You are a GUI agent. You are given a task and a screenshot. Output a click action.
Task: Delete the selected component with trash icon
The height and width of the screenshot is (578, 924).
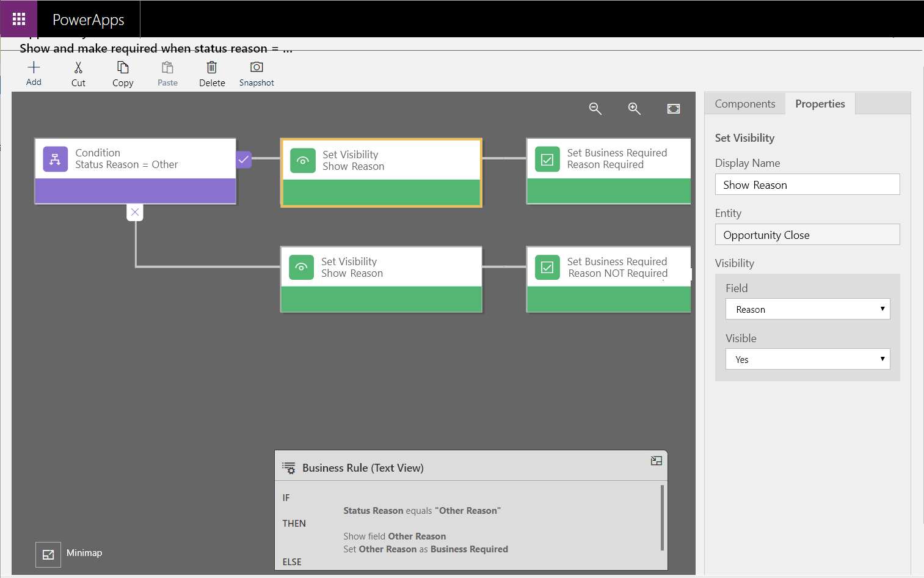[x=212, y=68]
